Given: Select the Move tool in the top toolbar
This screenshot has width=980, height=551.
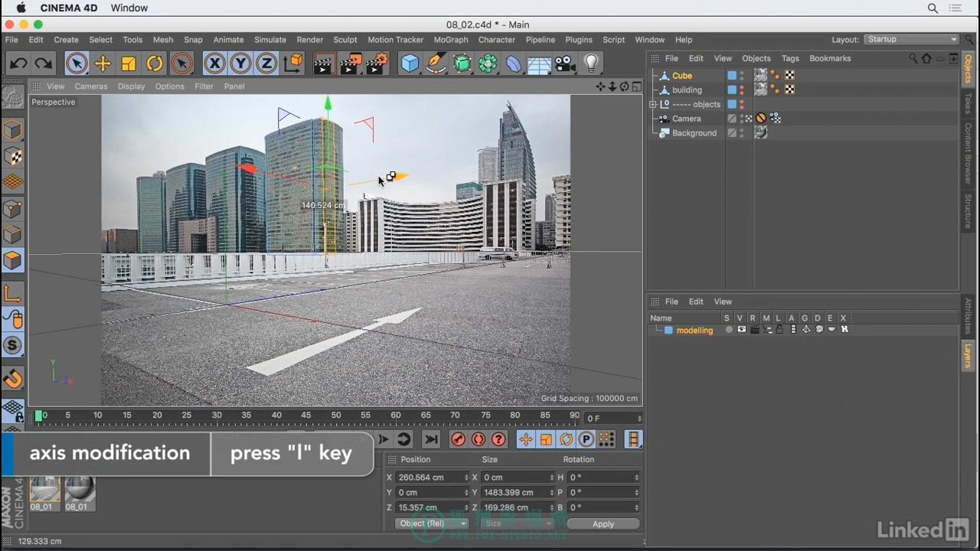Looking at the screenshot, I should tap(103, 64).
